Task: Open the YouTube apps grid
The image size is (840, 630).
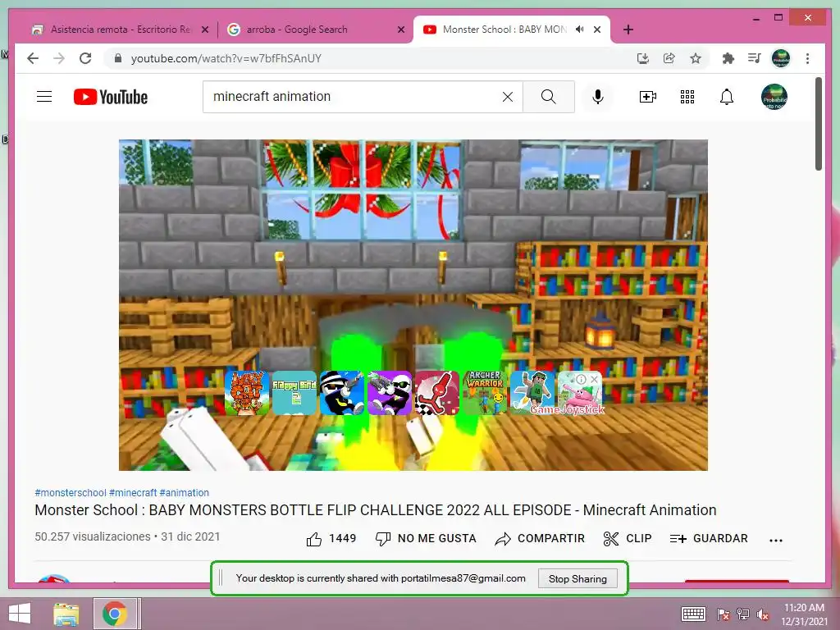Action: click(687, 97)
